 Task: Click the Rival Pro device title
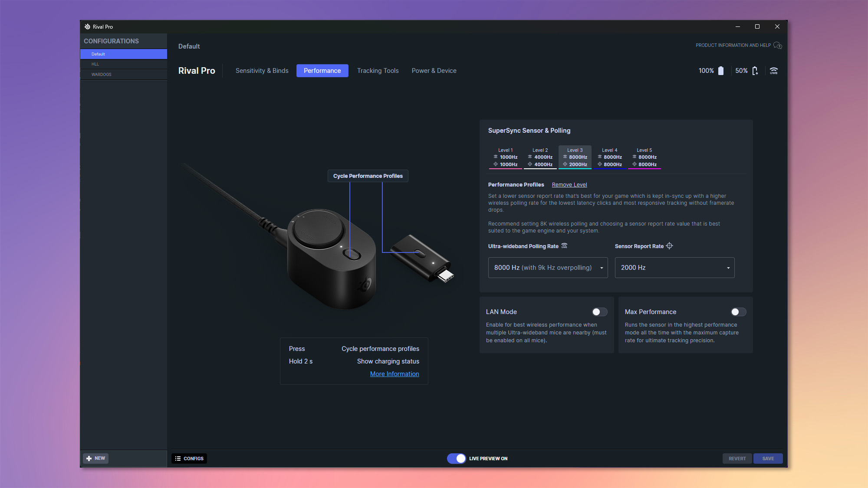pyautogui.click(x=197, y=71)
